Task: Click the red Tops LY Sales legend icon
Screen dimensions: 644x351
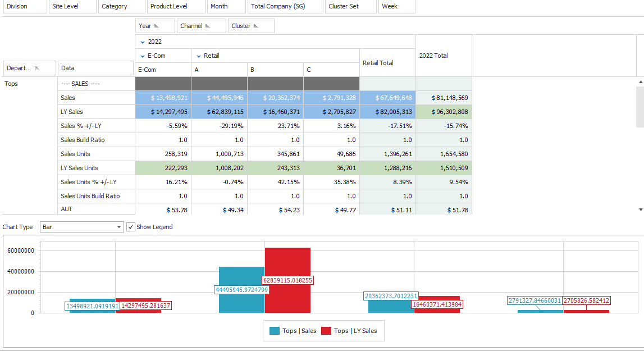Action: (327, 331)
